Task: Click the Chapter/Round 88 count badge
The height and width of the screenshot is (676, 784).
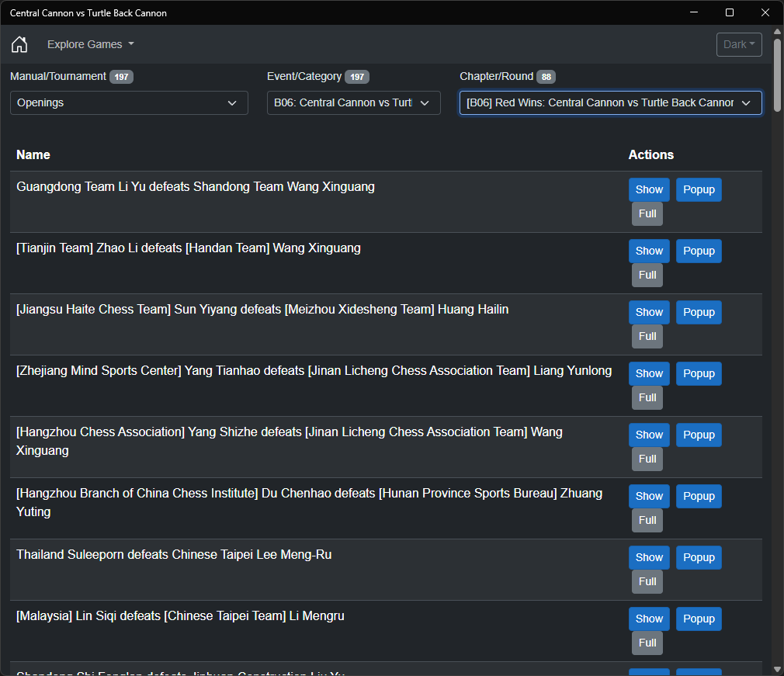Action: point(546,77)
